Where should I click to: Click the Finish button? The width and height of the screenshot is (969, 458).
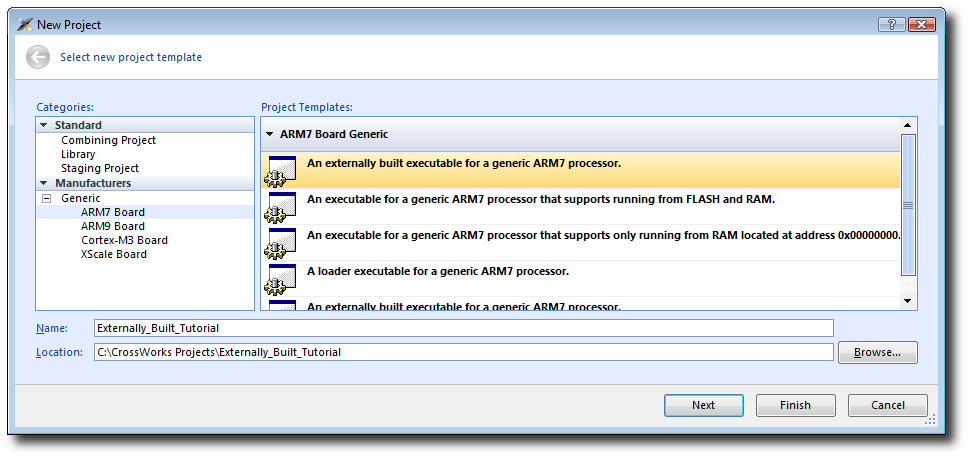point(795,405)
